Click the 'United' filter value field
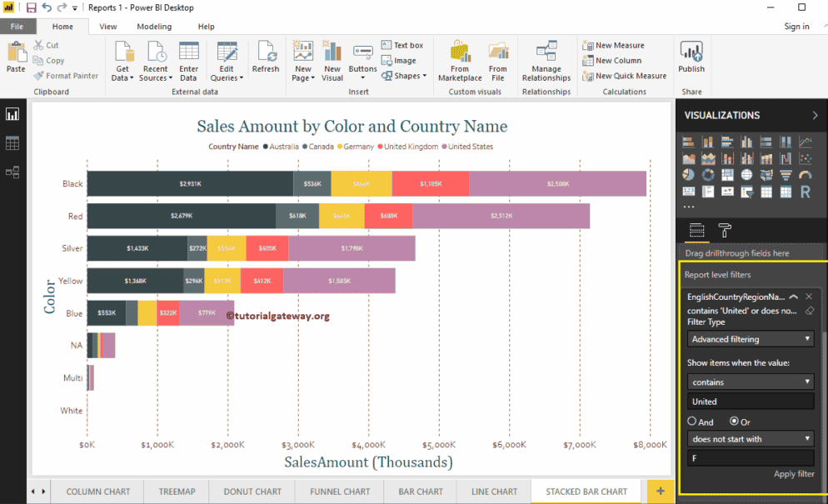This screenshot has width=828, height=504. click(x=750, y=401)
